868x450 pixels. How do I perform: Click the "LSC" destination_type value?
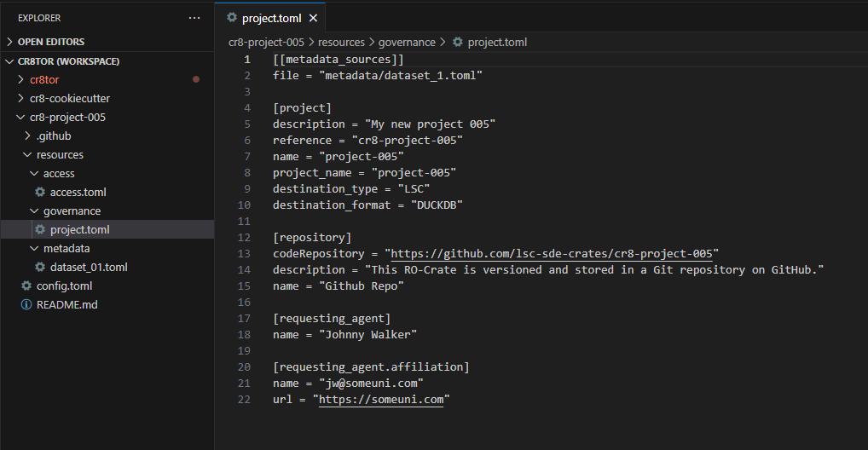point(414,188)
